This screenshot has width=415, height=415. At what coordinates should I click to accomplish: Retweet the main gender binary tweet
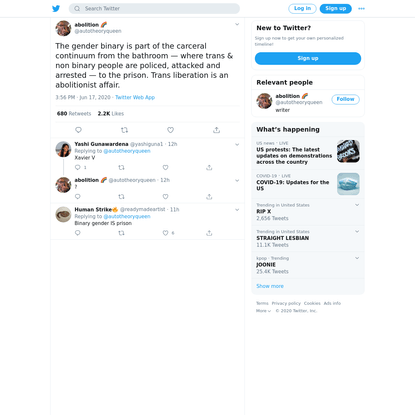tap(124, 130)
